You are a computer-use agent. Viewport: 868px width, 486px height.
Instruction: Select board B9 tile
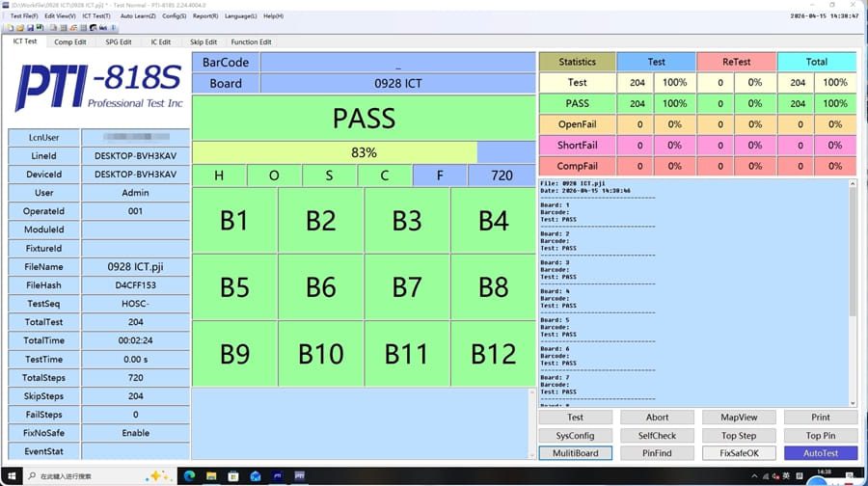point(234,353)
